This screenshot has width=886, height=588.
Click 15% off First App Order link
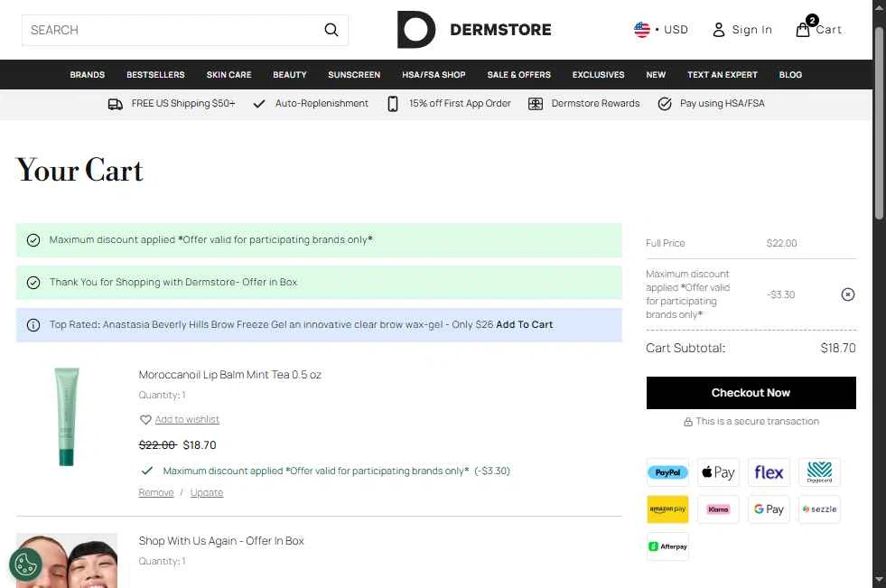[460, 103]
